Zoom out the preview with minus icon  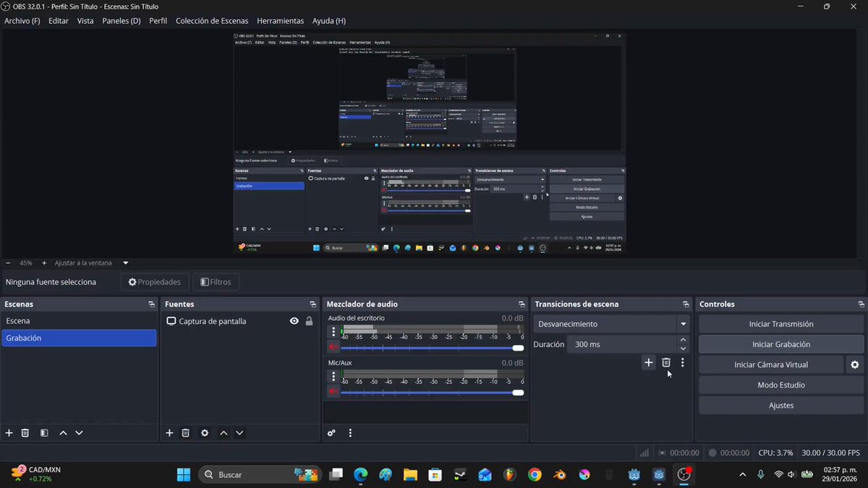pos(8,263)
